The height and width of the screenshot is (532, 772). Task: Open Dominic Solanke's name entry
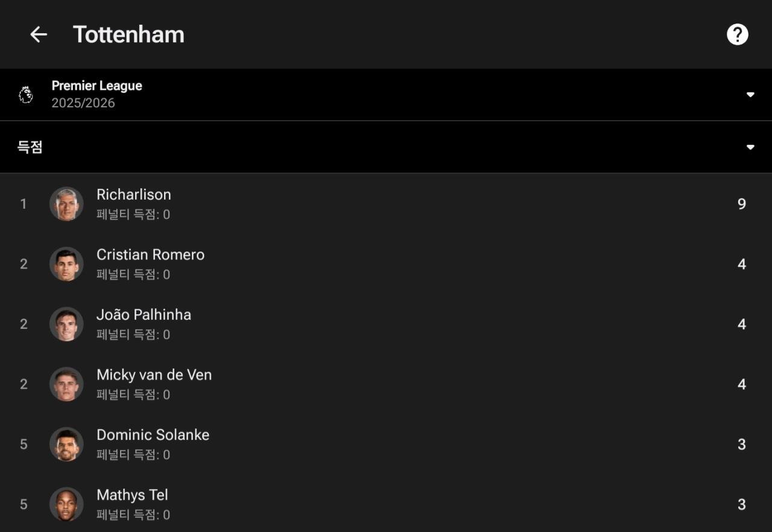pyautogui.click(x=153, y=435)
